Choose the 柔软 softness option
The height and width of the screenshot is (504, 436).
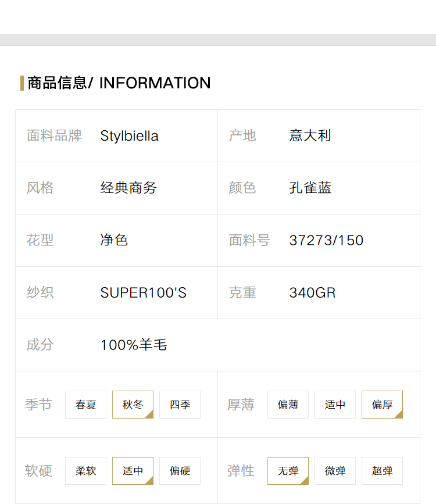click(x=85, y=470)
